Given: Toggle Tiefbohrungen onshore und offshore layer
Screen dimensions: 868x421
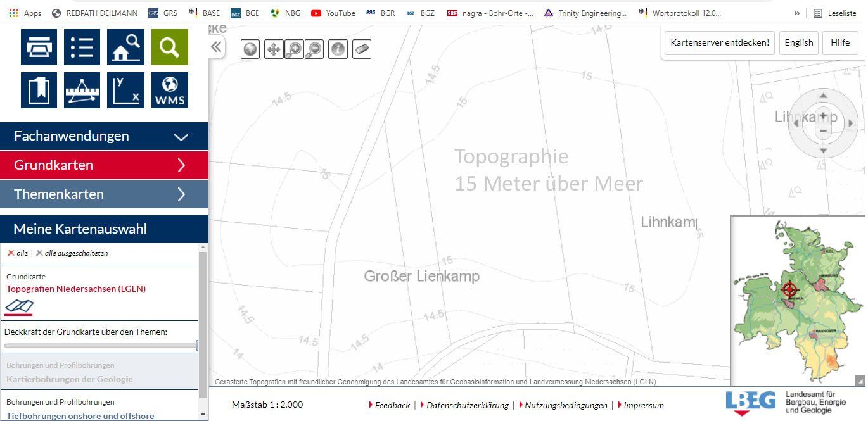Looking at the screenshot, I should [80, 416].
